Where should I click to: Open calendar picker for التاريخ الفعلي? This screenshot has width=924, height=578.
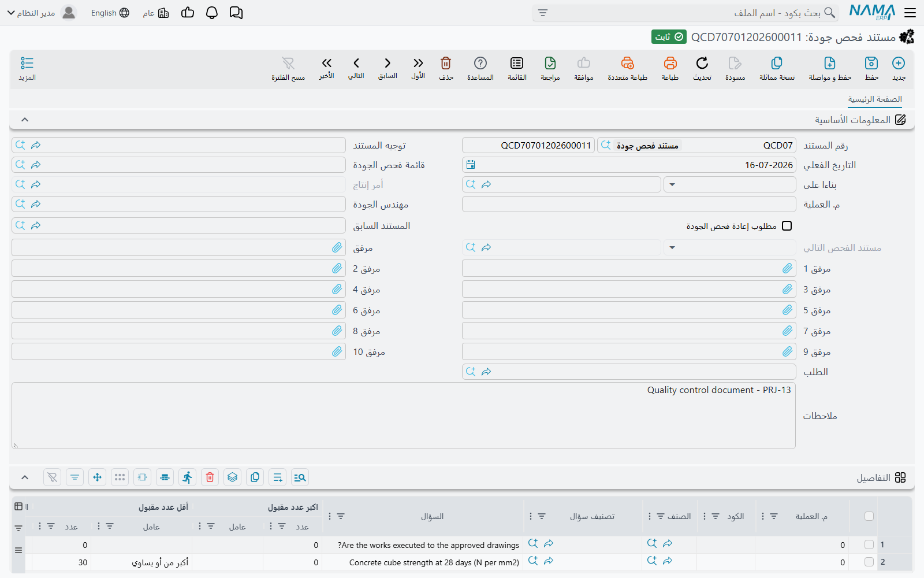point(471,165)
